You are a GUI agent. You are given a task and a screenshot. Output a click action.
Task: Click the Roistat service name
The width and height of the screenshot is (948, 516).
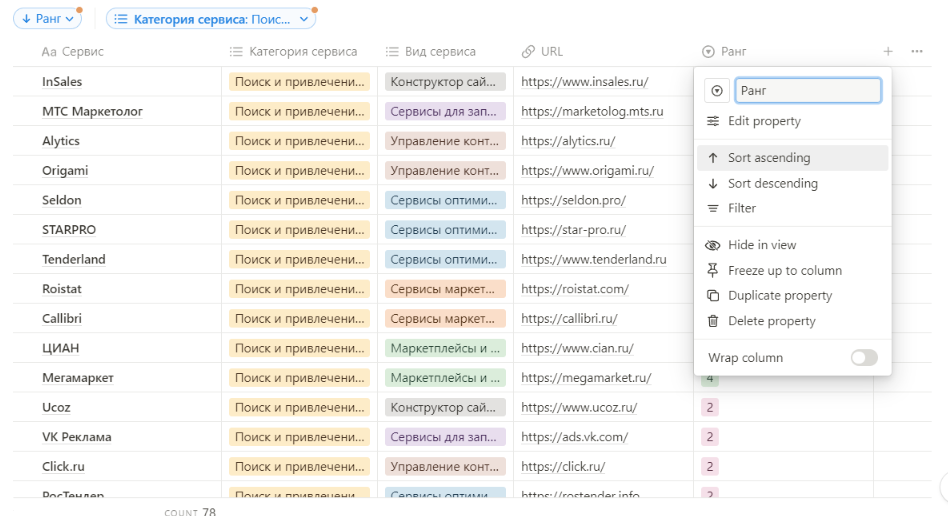pos(62,289)
